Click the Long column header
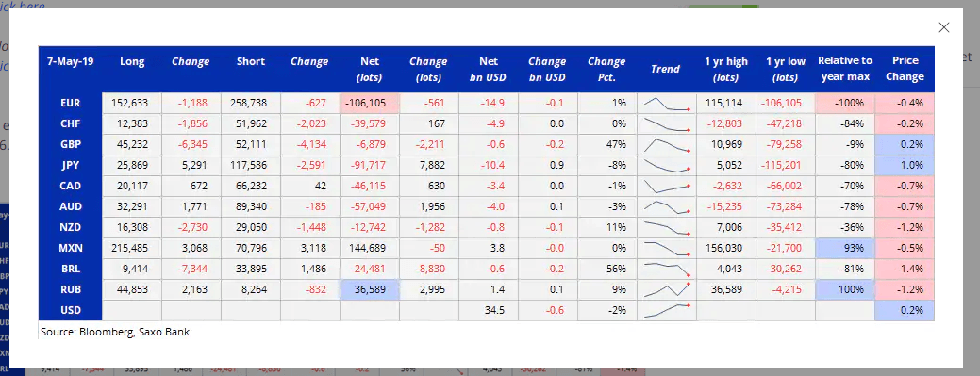The width and height of the screenshot is (980, 376). (x=132, y=62)
